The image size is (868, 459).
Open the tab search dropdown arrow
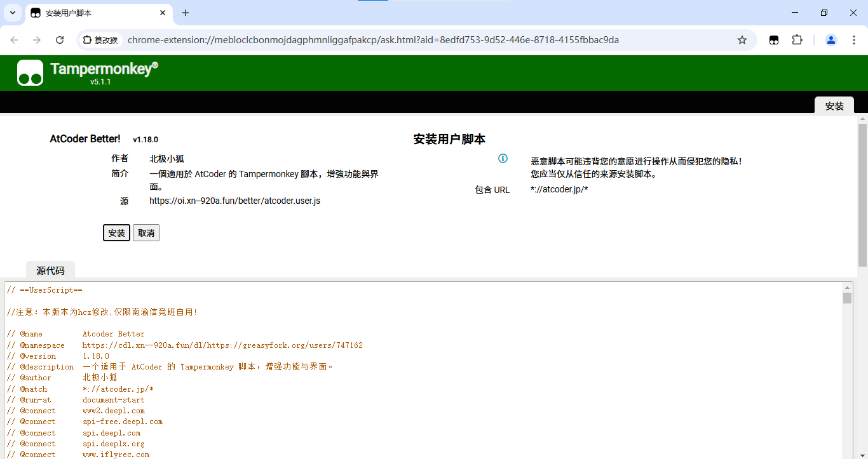(13, 13)
